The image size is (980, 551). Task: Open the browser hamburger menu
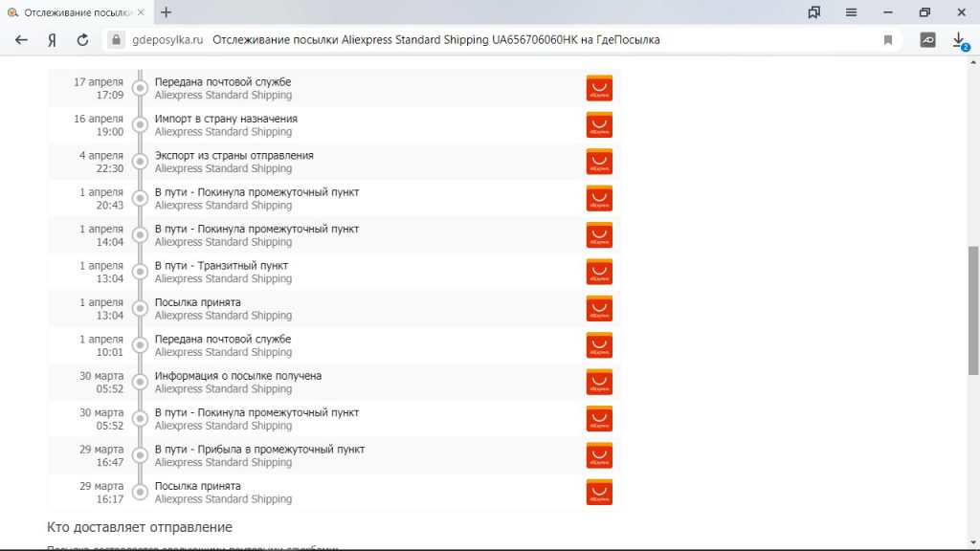point(851,12)
